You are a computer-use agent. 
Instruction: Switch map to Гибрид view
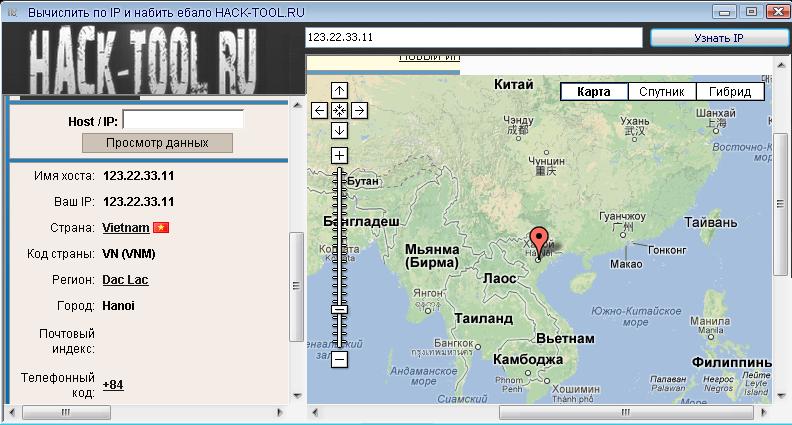(x=730, y=91)
